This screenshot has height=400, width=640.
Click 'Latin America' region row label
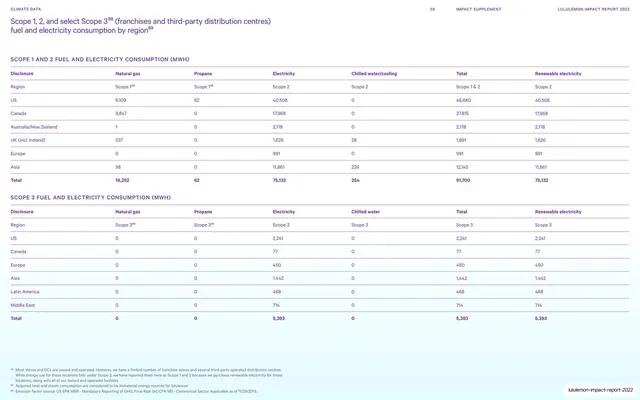[25, 292]
